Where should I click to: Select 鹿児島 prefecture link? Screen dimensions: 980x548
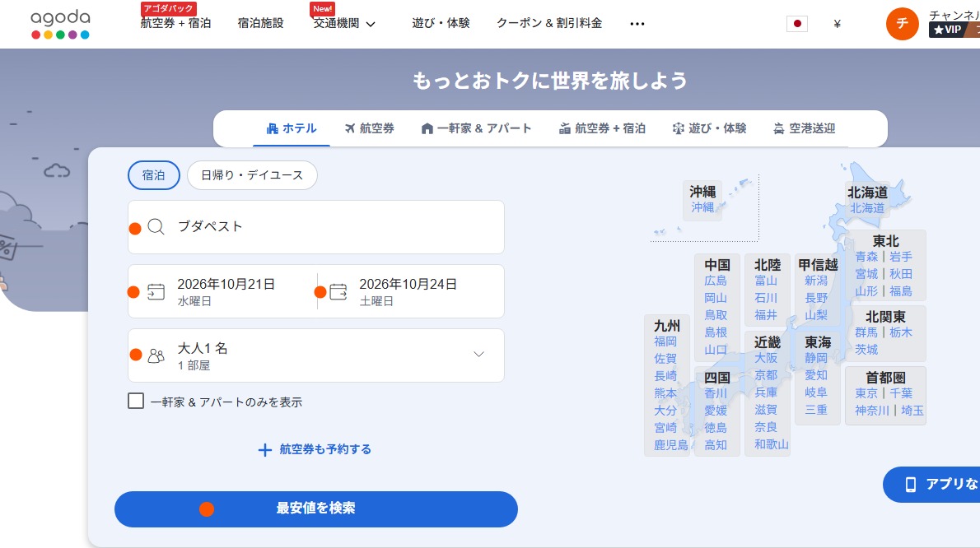[x=671, y=445]
